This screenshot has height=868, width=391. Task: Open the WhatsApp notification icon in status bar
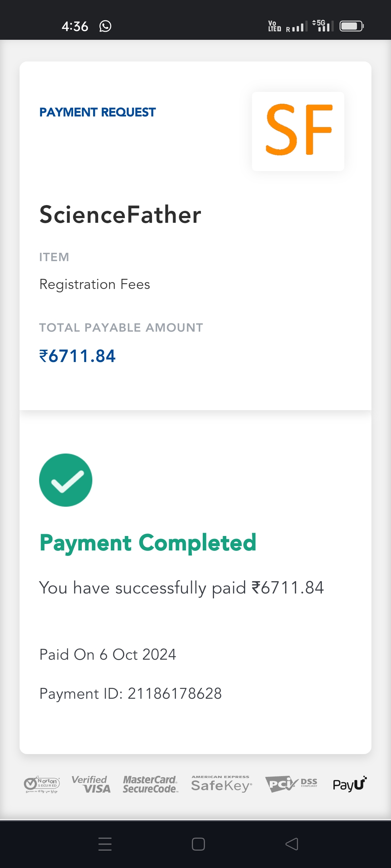click(x=105, y=26)
